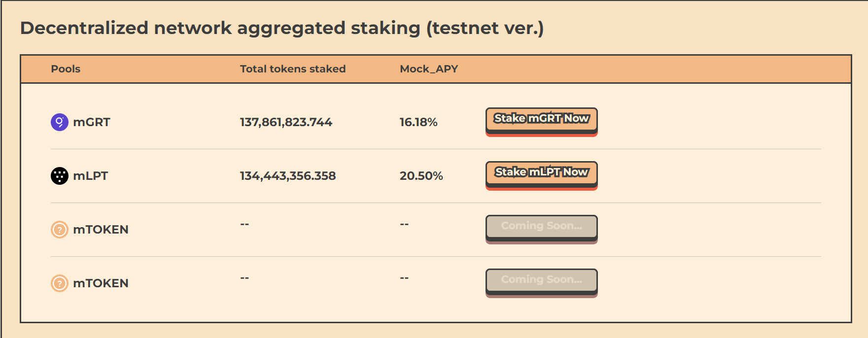Click the 16.18% APY value
Viewport: 868px width, 338px height.
click(x=418, y=122)
